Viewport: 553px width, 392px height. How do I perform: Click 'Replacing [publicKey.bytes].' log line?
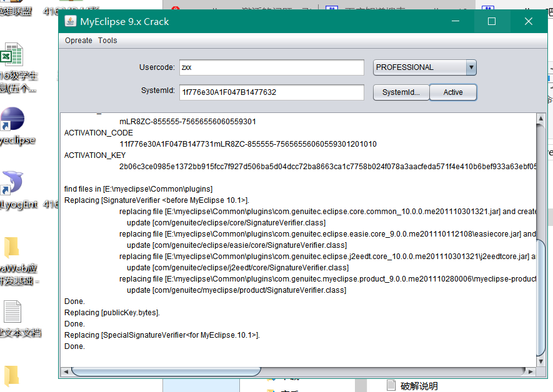point(112,313)
